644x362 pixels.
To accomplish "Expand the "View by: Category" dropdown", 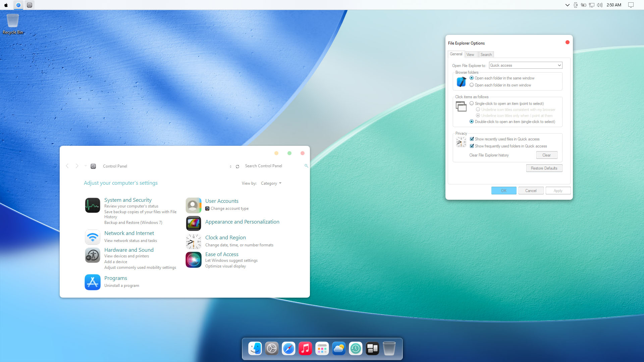I will pyautogui.click(x=271, y=183).
